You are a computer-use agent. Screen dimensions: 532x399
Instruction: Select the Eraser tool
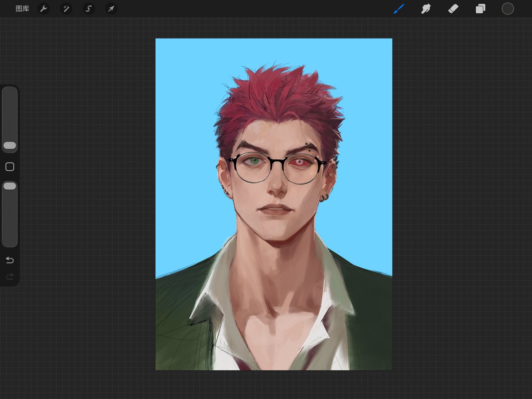tap(453, 8)
